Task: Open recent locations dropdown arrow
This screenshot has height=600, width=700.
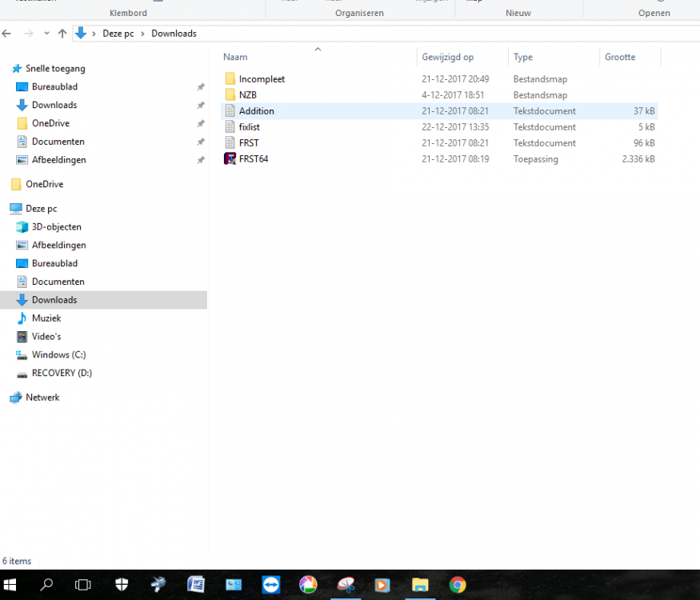Action: 46,34
